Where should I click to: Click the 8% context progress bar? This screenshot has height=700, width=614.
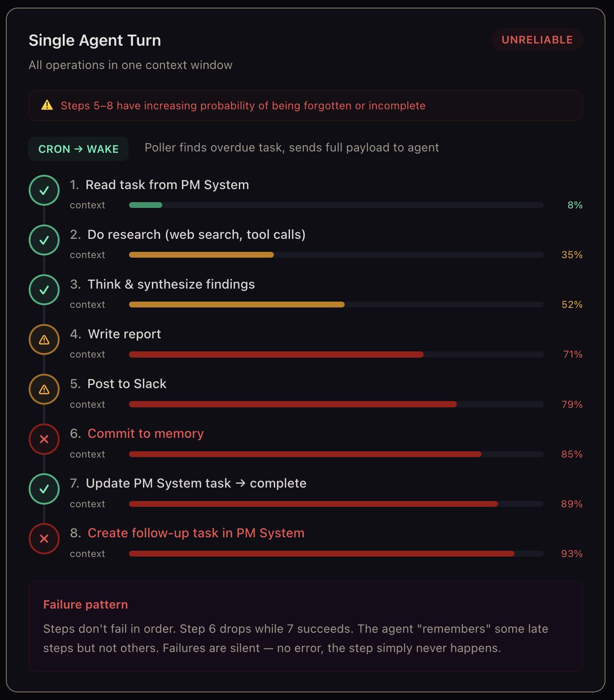[x=336, y=205]
